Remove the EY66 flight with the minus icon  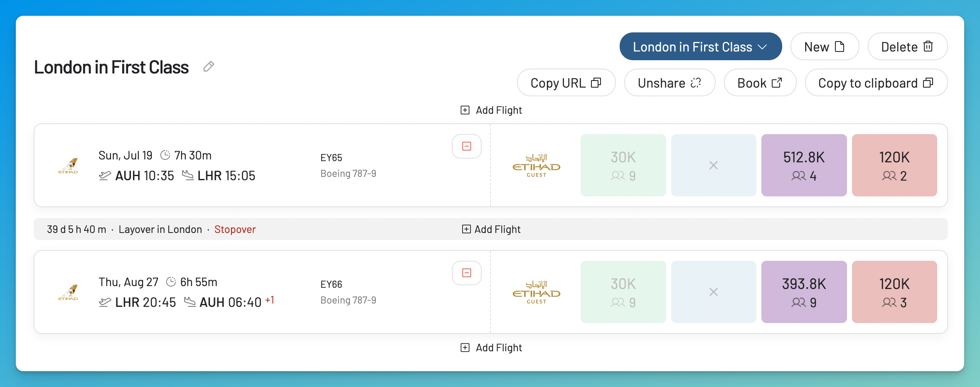coord(467,273)
